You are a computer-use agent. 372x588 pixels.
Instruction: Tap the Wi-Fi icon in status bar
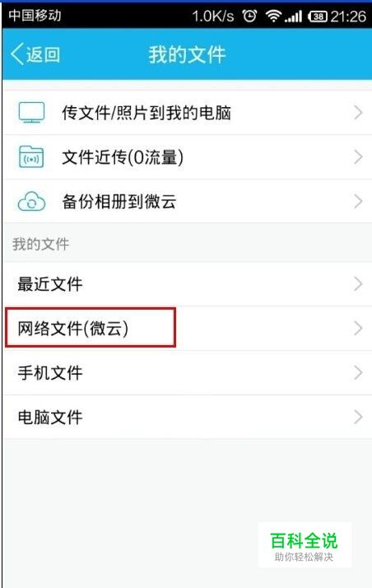(273, 16)
